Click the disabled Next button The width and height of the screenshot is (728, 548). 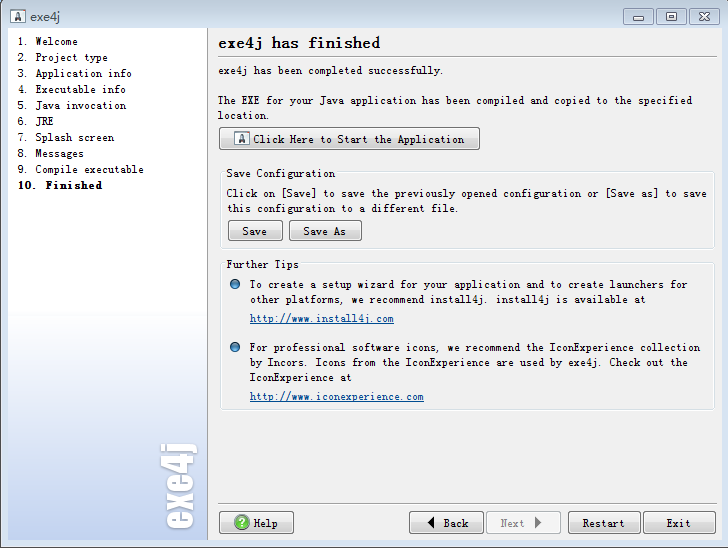tap(523, 523)
